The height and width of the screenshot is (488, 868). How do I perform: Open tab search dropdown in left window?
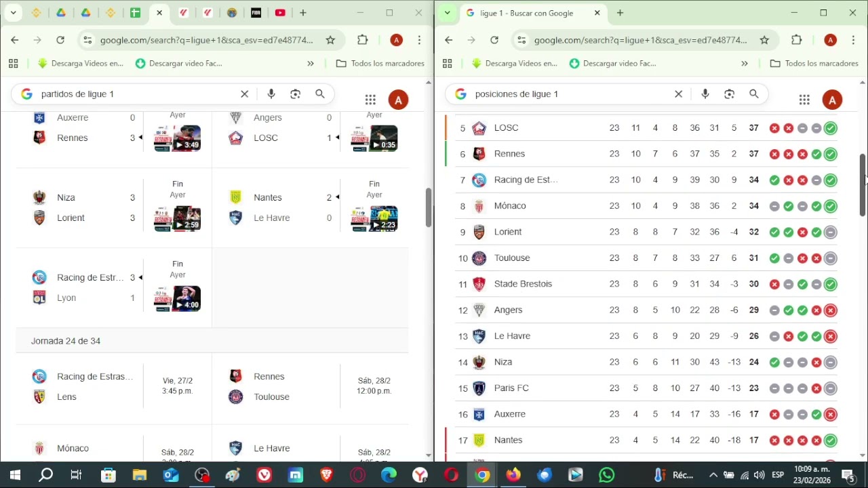13,13
